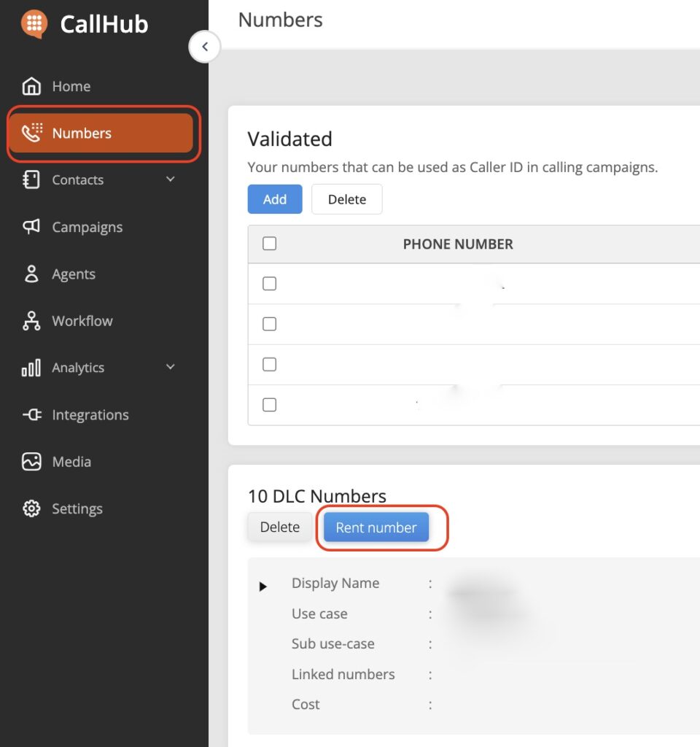The height and width of the screenshot is (747, 700).
Task: Click the Numbers phone keypad icon
Action: tap(32, 133)
